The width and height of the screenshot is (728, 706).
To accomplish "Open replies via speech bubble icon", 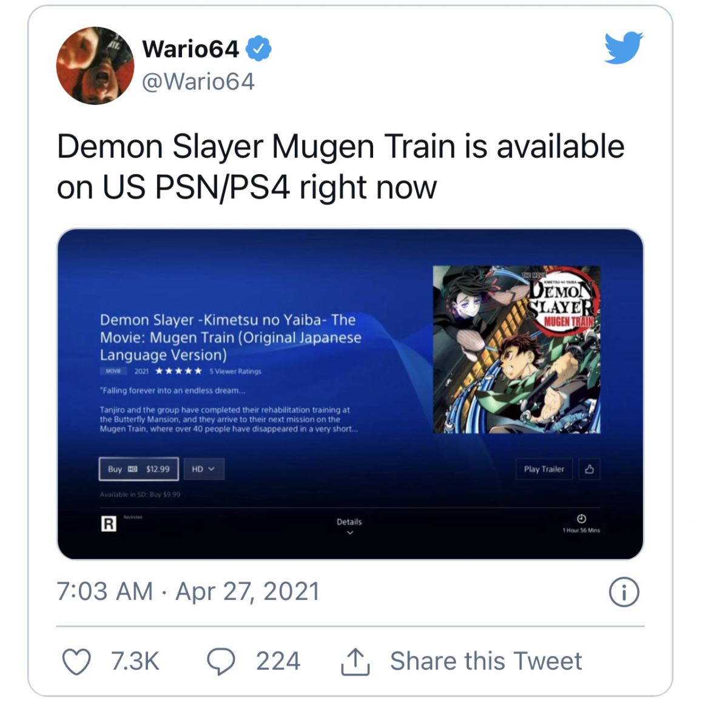I will coord(221,662).
